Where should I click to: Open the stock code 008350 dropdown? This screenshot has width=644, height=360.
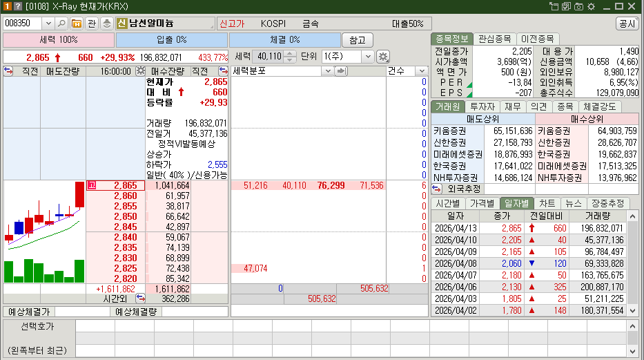pos(48,23)
